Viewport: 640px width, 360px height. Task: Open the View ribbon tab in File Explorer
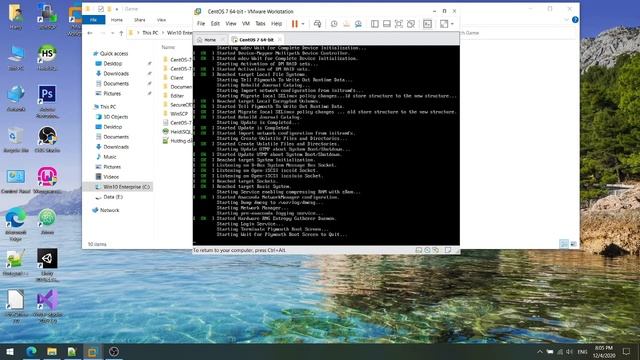(162, 20)
